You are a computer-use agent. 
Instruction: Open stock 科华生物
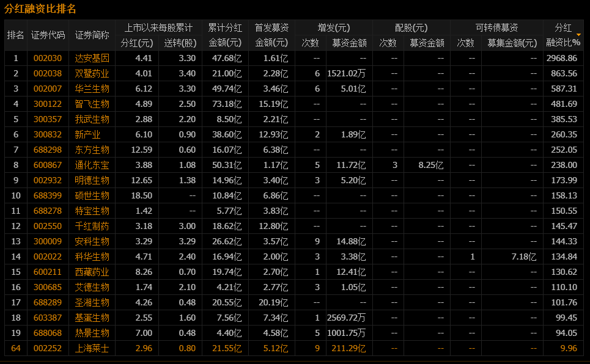(x=92, y=257)
